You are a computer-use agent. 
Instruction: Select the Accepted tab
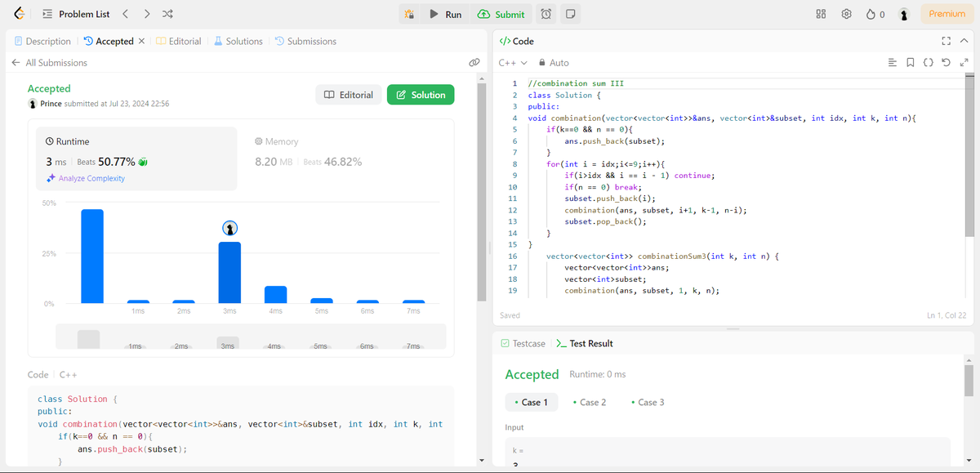coord(109,41)
